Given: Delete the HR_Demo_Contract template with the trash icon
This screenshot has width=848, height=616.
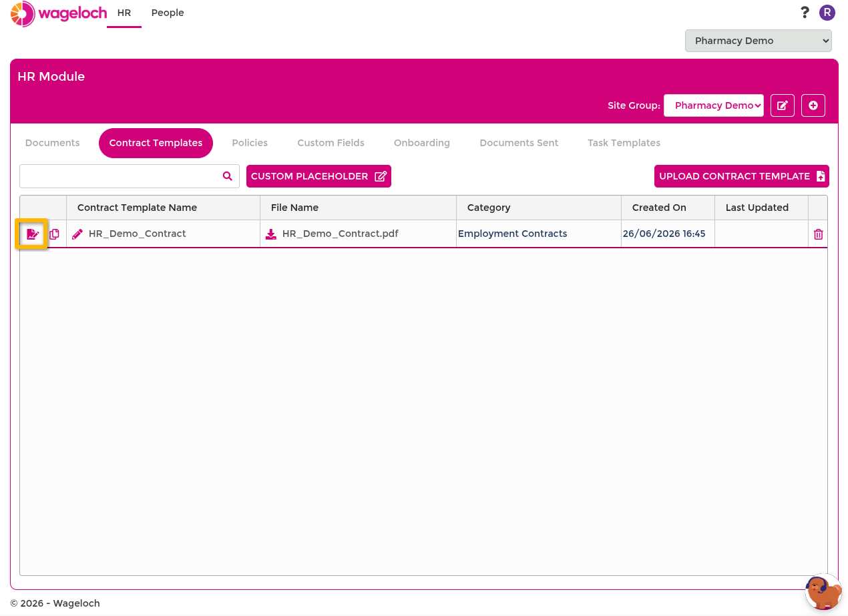Looking at the screenshot, I should [x=818, y=234].
